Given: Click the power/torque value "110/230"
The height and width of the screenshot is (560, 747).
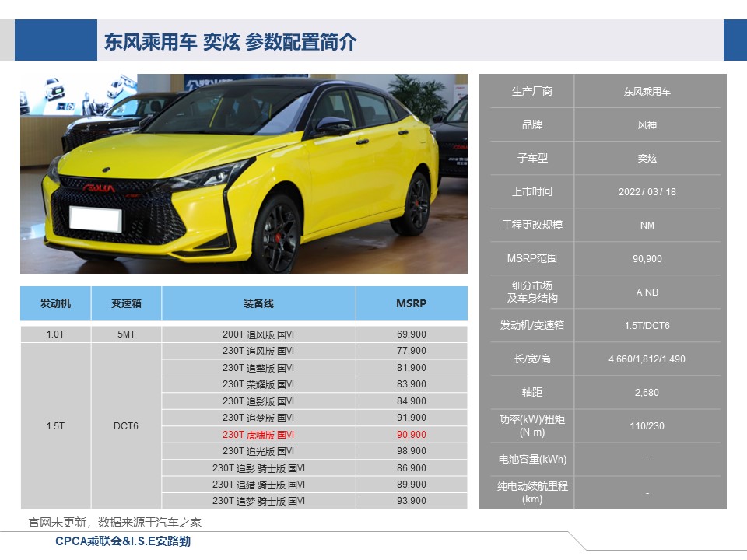Looking at the screenshot, I should pos(647,425).
